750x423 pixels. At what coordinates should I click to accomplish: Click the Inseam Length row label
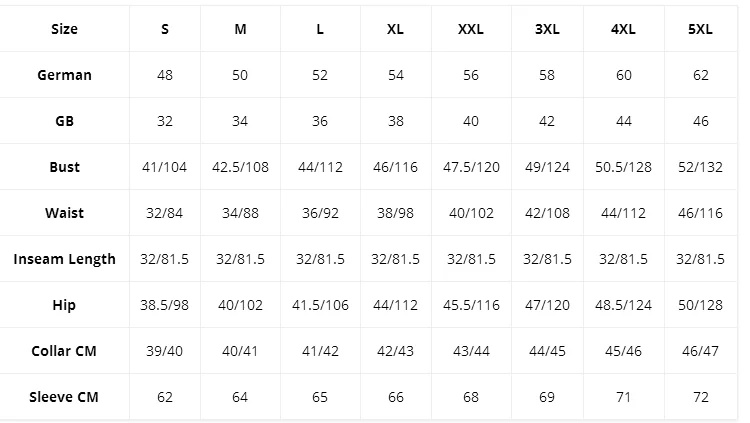(x=64, y=259)
